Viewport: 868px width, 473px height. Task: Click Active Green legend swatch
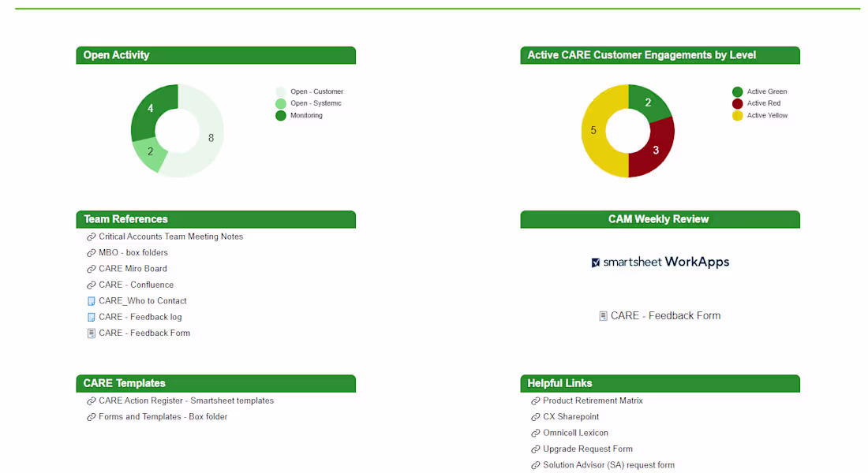coord(737,91)
